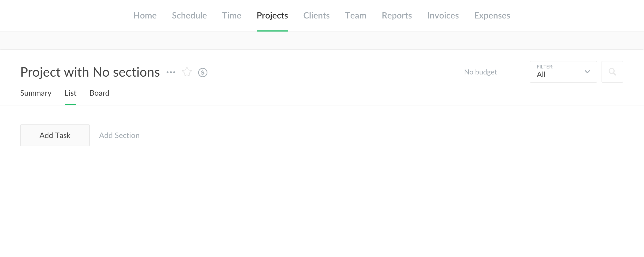Screen dimensions: 644x257
Task: Open the project options ellipsis menu
Action: [x=171, y=72]
